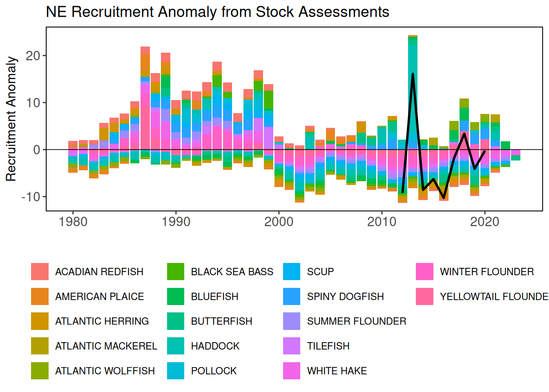Click the SPINY DOGFISH legend label

(x=345, y=296)
